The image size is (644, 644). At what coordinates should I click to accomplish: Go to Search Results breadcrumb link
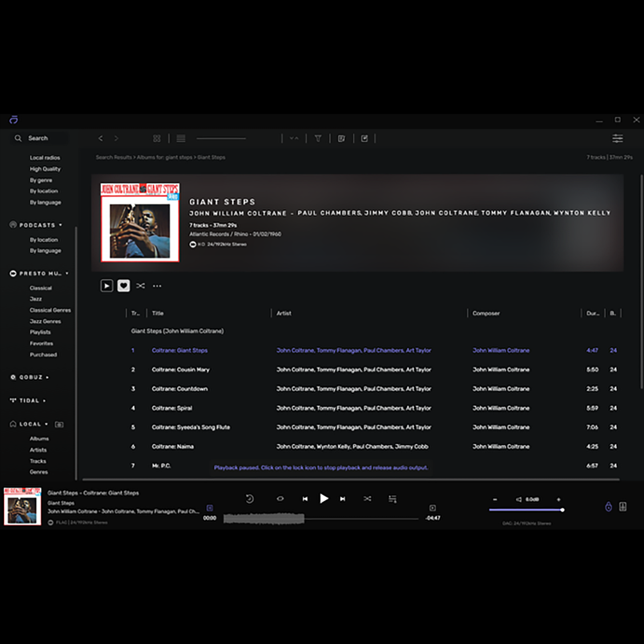[x=113, y=157]
